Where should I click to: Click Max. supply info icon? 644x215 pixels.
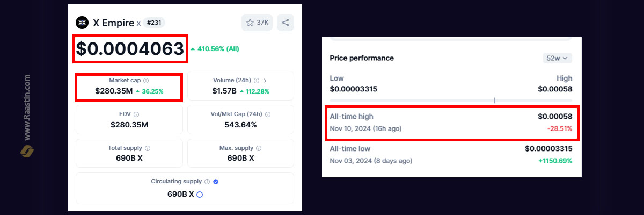coord(259,148)
